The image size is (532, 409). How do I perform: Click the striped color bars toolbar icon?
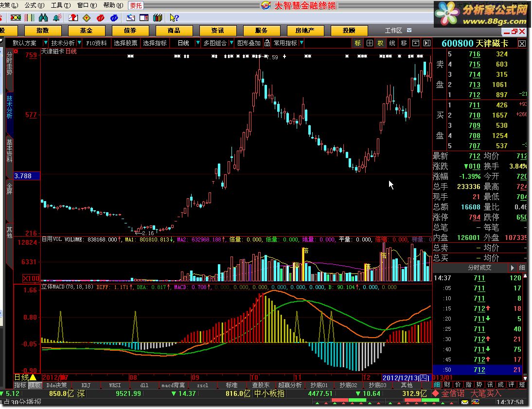pos(29,17)
